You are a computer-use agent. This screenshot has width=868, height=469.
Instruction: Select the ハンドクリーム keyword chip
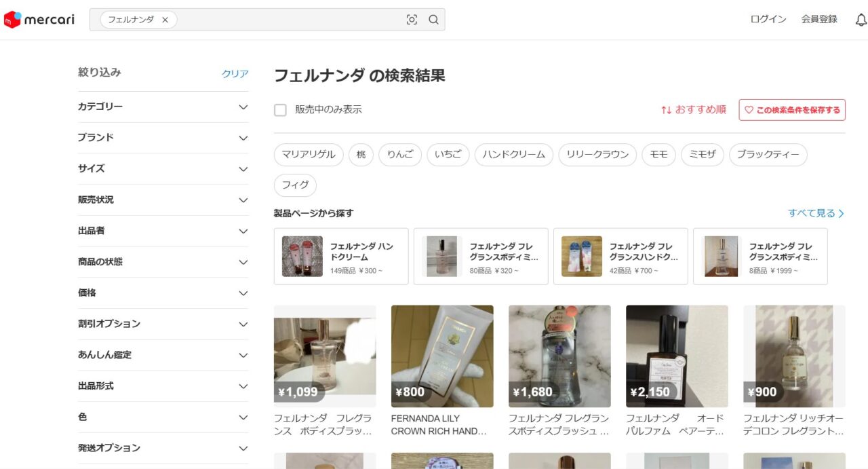tap(514, 155)
